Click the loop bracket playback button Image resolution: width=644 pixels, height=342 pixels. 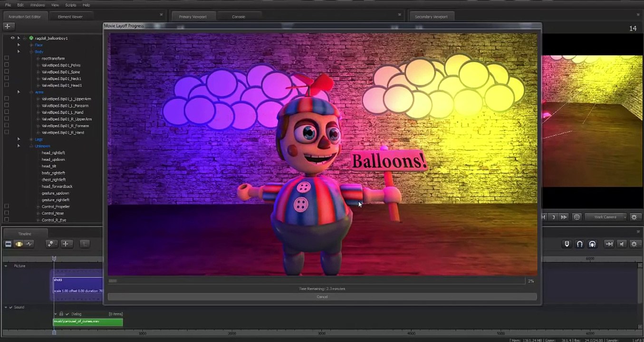pos(553,217)
